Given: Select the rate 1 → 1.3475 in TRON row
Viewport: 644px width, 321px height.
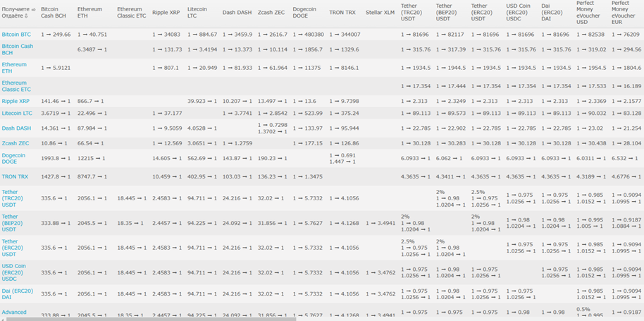Looking at the screenshot, I should 308,176.
